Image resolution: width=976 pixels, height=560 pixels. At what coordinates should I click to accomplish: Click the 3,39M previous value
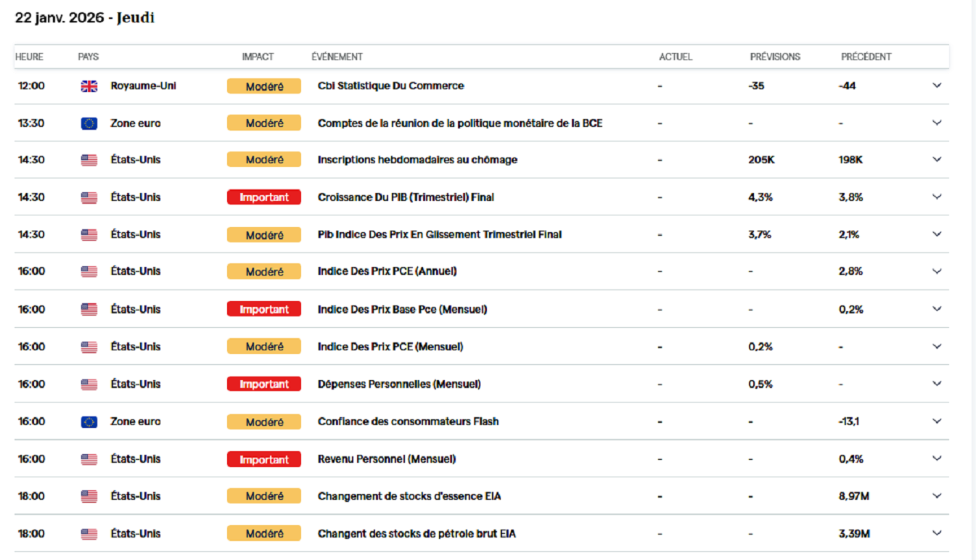point(854,533)
